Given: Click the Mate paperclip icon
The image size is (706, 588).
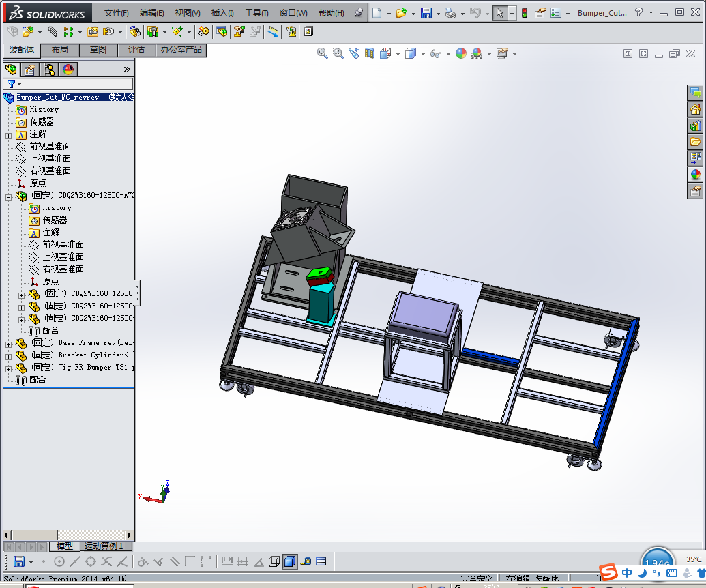Looking at the screenshot, I should point(53,31).
